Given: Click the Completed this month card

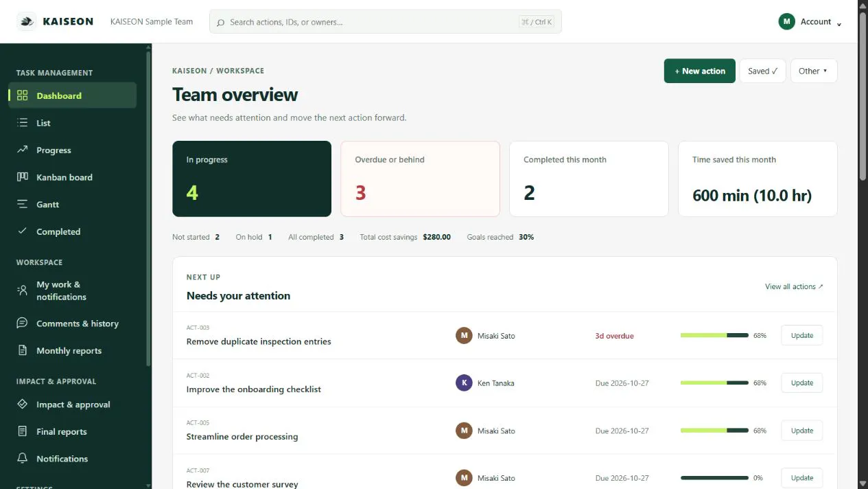Looking at the screenshot, I should click(x=589, y=179).
